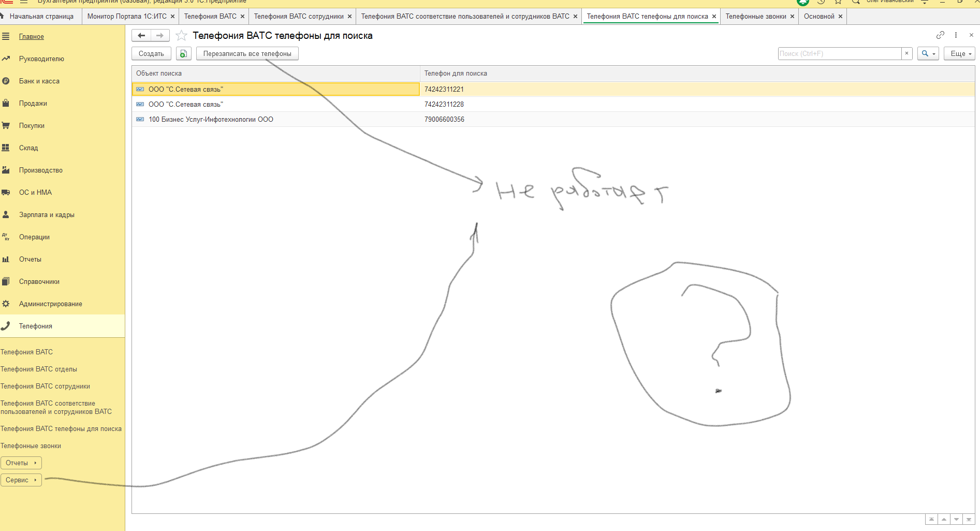Click the ОС и НМА truck icon

click(x=6, y=192)
